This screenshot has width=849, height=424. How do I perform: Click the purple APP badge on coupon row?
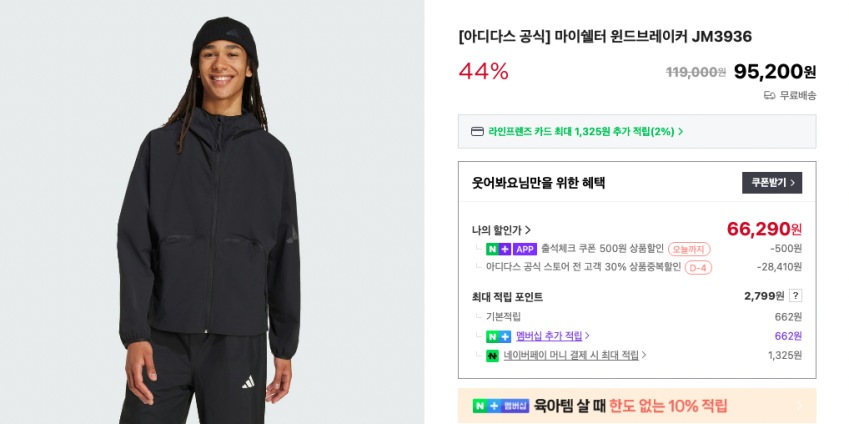pyautogui.click(x=524, y=249)
